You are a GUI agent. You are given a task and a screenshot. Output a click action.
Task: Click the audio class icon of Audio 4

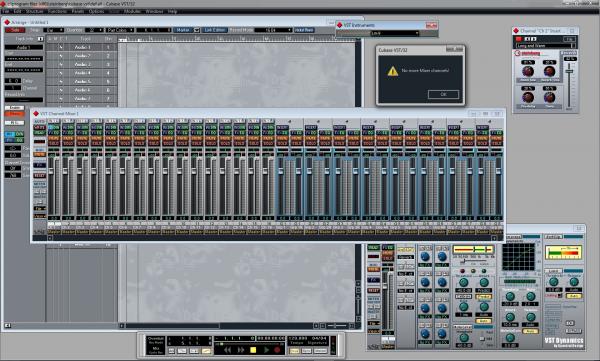coord(60,73)
